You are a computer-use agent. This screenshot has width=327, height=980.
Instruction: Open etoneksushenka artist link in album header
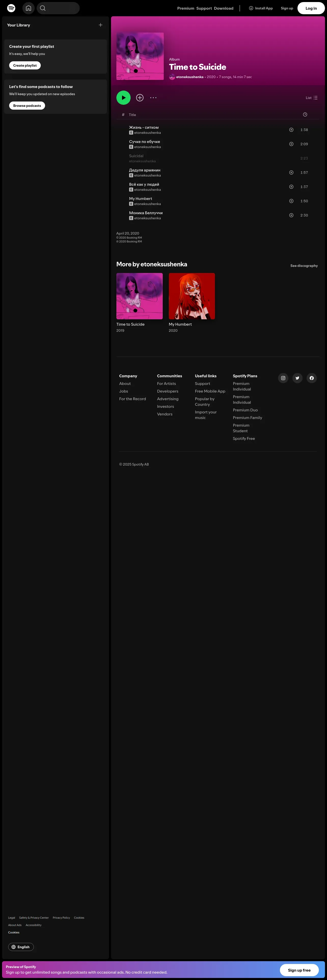189,77
